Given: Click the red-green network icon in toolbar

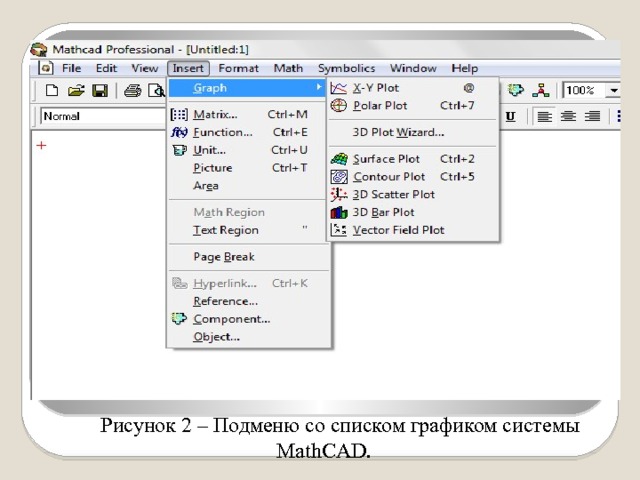Looking at the screenshot, I should pyautogui.click(x=540, y=90).
